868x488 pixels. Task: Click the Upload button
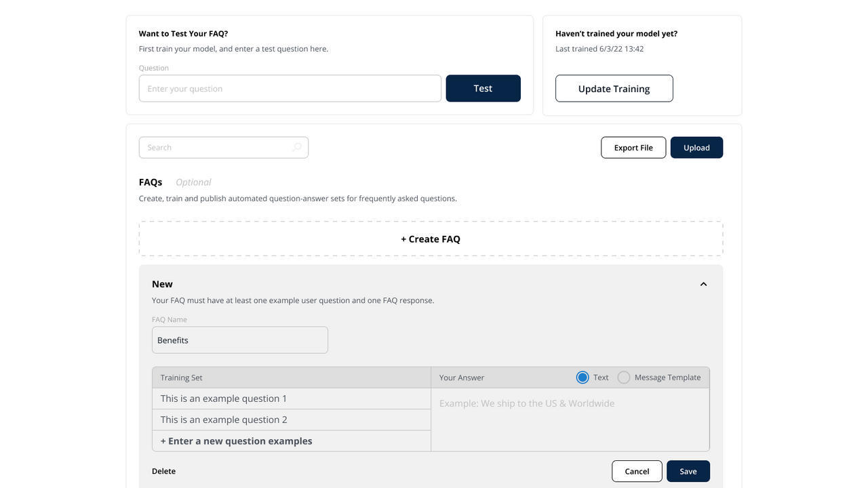pyautogui.click(x=696, y=147)
